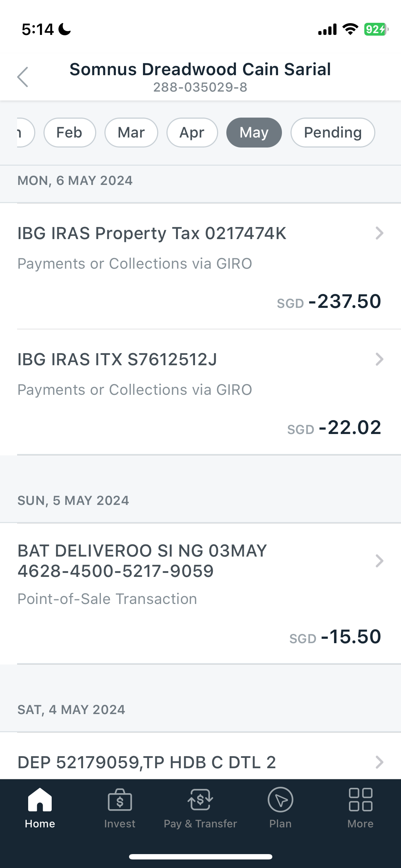Tap the battery status indicator
The image size is (401, 868).
pos(376,29)
